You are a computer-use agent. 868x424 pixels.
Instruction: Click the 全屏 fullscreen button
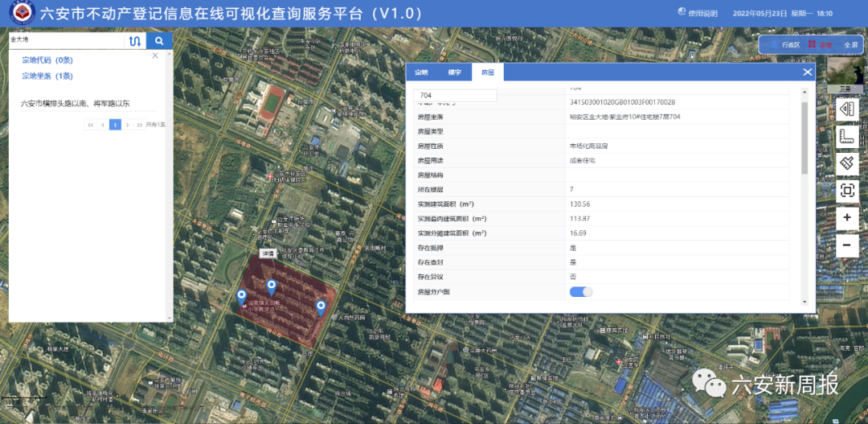[x=850, y=45]
